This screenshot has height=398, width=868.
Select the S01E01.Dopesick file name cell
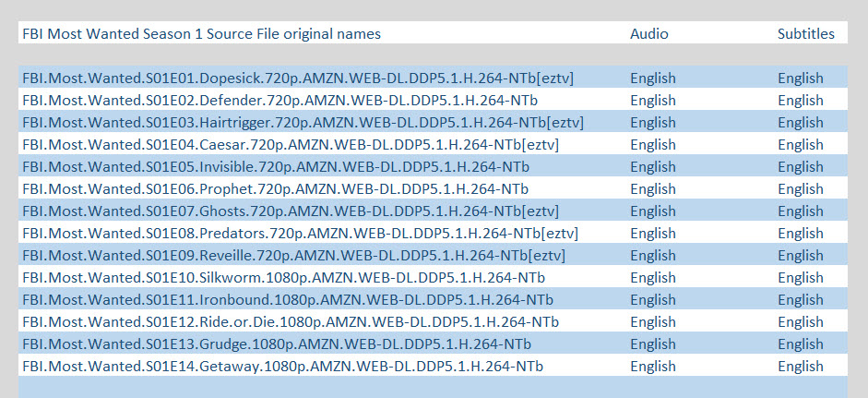tap(298, 78)
